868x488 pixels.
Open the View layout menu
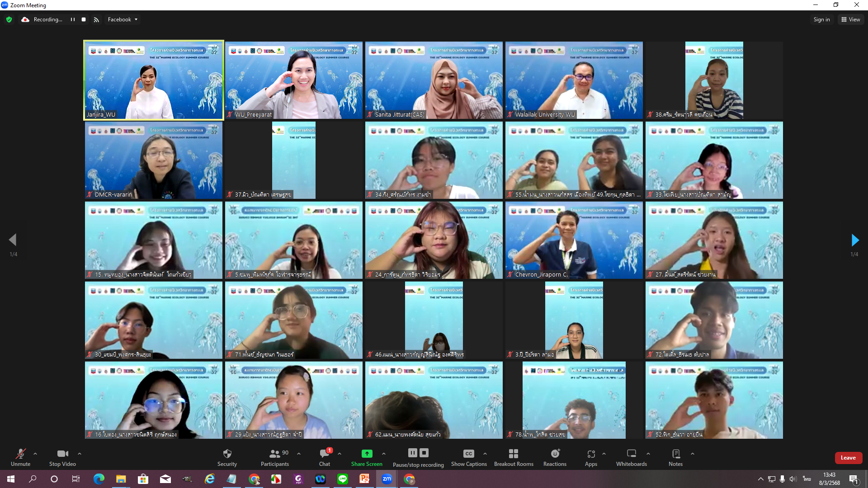pyautogui.click(x=851, y=19)
